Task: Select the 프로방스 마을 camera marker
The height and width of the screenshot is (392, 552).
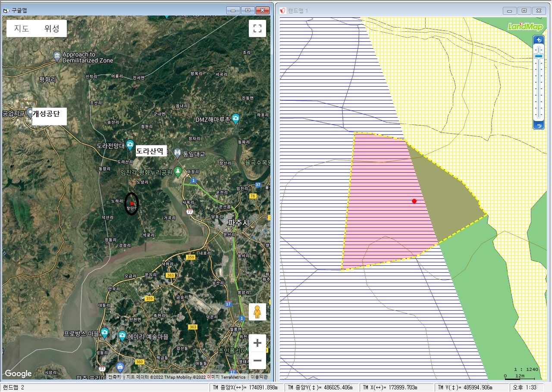Action: pyautogui.click(x=104, y=333)
